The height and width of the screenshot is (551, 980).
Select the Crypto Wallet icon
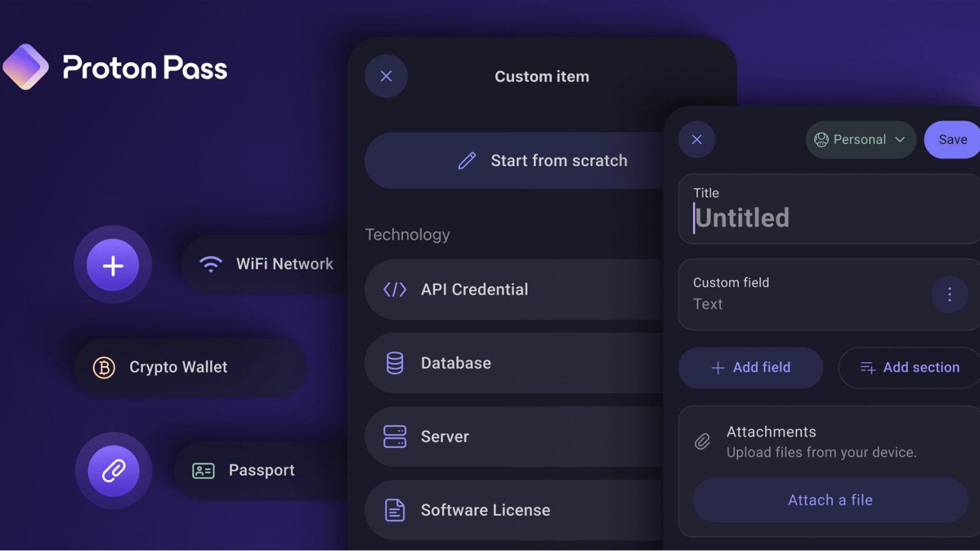pyautogui.click(x=103, y=367)
